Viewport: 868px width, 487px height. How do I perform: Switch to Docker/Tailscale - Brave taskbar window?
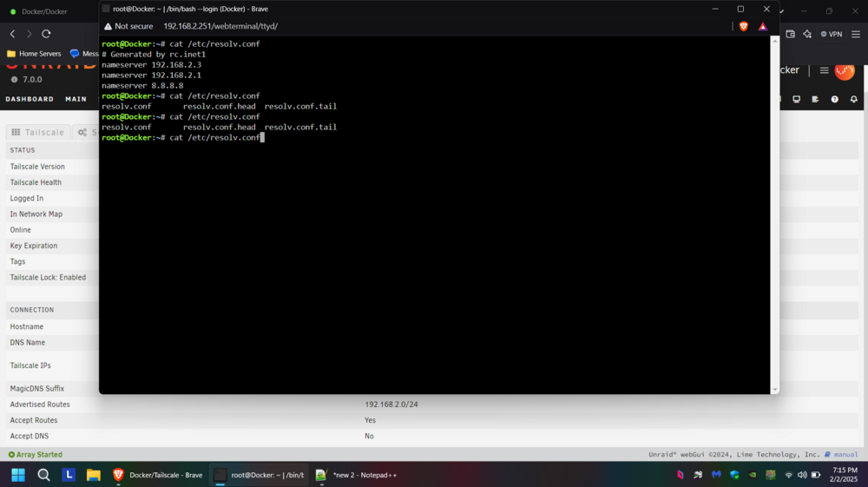pyautogui.click(x=158, y=475)
